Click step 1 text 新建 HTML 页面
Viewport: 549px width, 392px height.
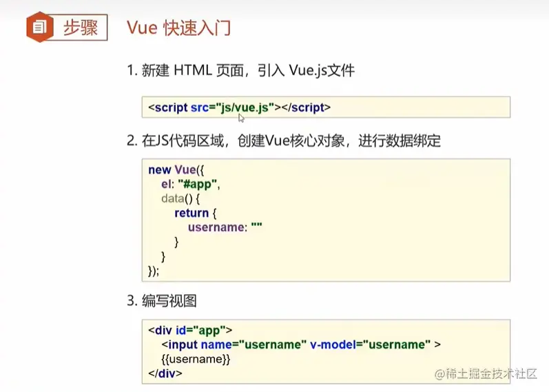pos(193,70)
